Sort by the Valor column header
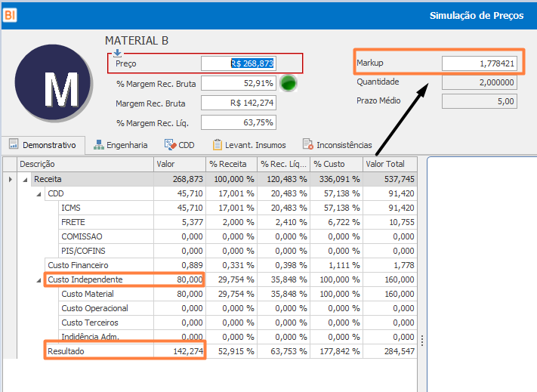Viewport: 537px width, 392px height. pyautogui.click(x=180, y=164)
